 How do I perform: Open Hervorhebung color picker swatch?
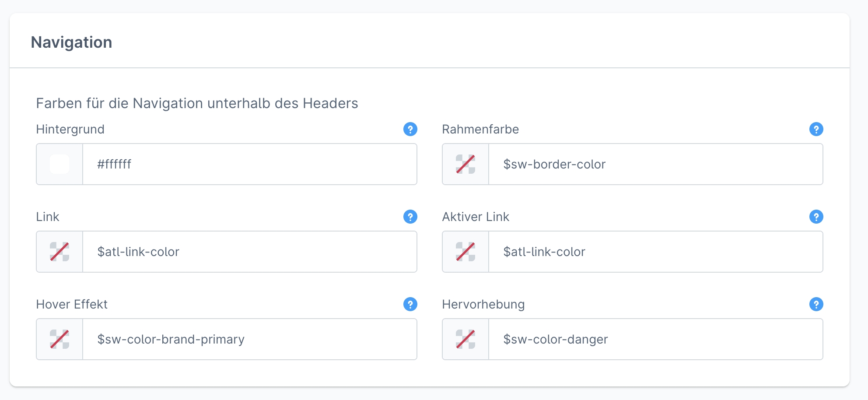tap(465, 339)
